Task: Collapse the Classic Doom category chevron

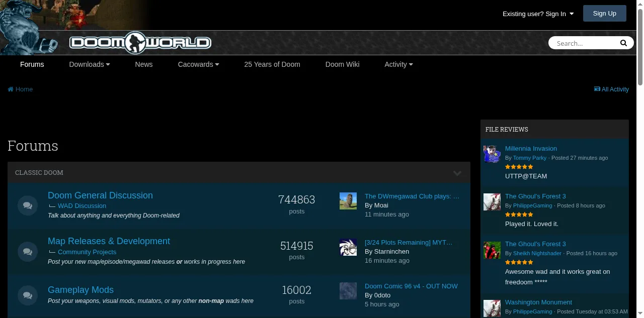Action: (457, 173)
